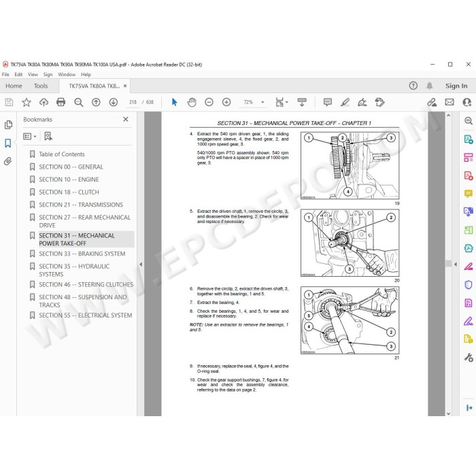Collapse the left navigation pane arrow
Image resolution: width=476 pixels, height=476 pixels.
coord(141,265)
